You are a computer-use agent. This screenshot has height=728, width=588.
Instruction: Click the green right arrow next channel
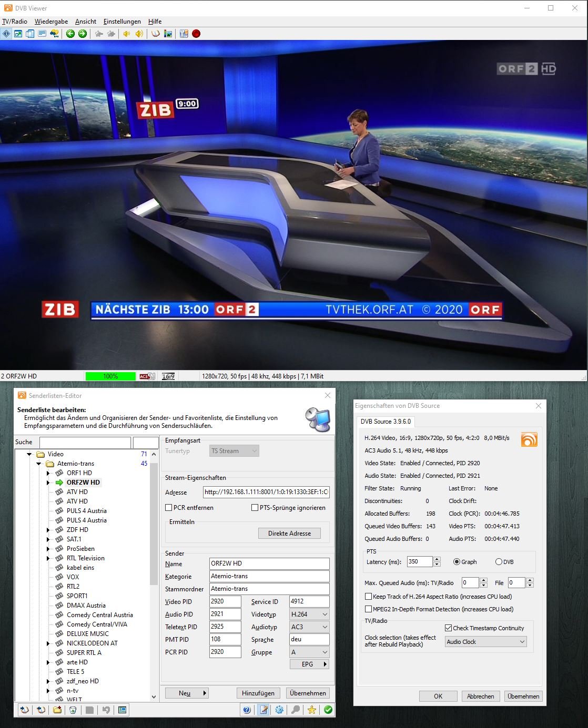point(83,34)
